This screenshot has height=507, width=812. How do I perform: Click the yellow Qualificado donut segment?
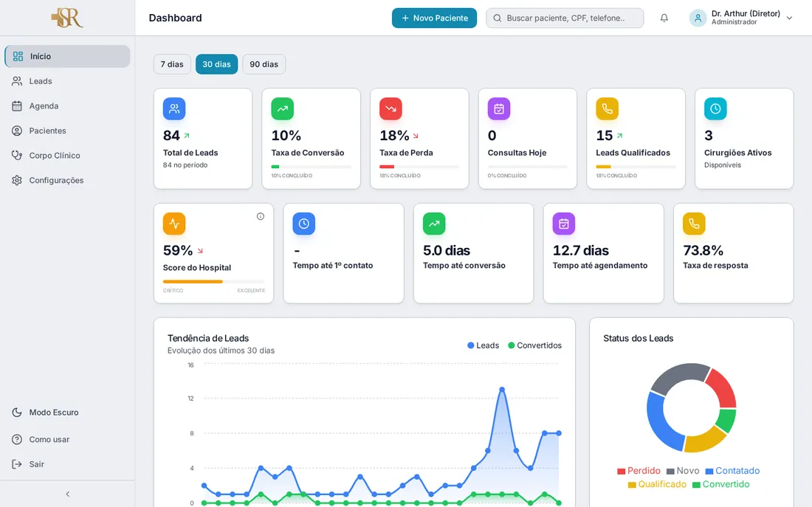(x=705, y=440)
